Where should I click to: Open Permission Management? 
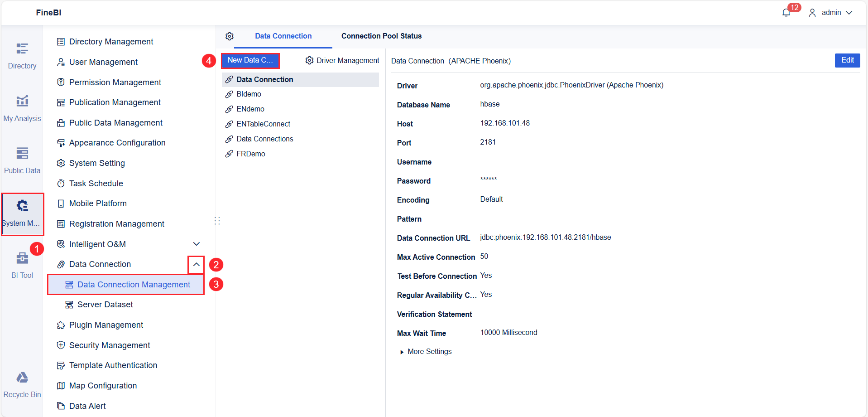point(115,82)
